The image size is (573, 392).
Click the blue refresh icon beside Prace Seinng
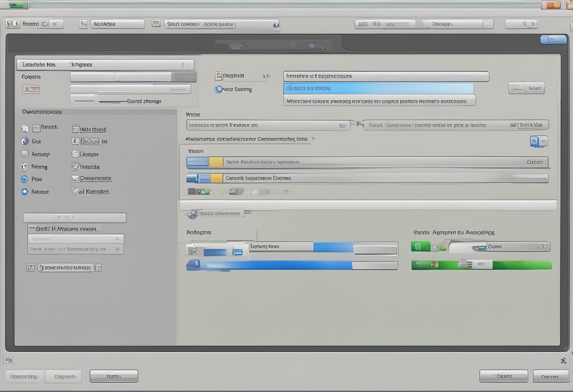coord(218,89)
